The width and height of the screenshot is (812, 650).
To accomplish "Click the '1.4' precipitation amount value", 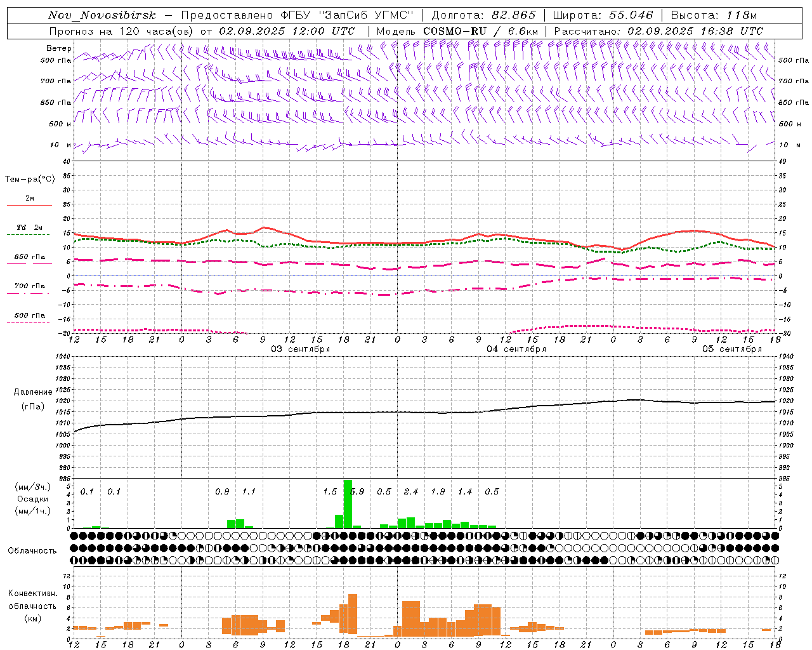I will pyautogui.click(x=465, y=491).
